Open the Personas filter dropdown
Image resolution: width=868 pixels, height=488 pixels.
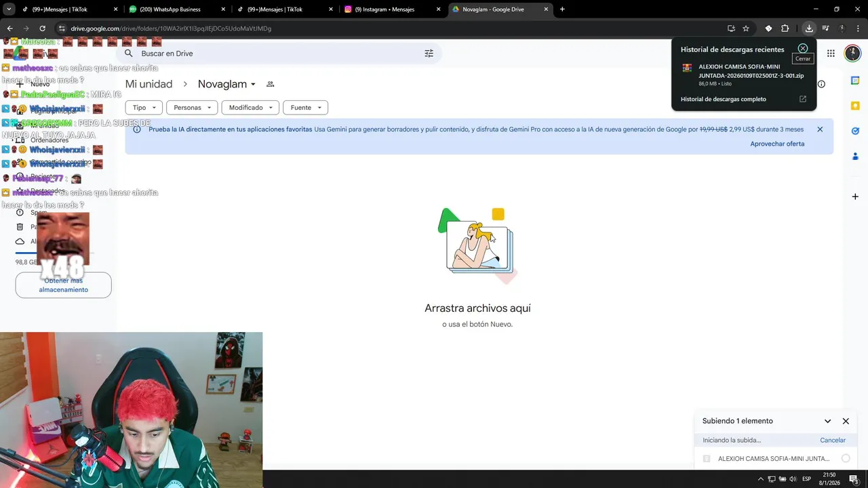pos(192,107)
